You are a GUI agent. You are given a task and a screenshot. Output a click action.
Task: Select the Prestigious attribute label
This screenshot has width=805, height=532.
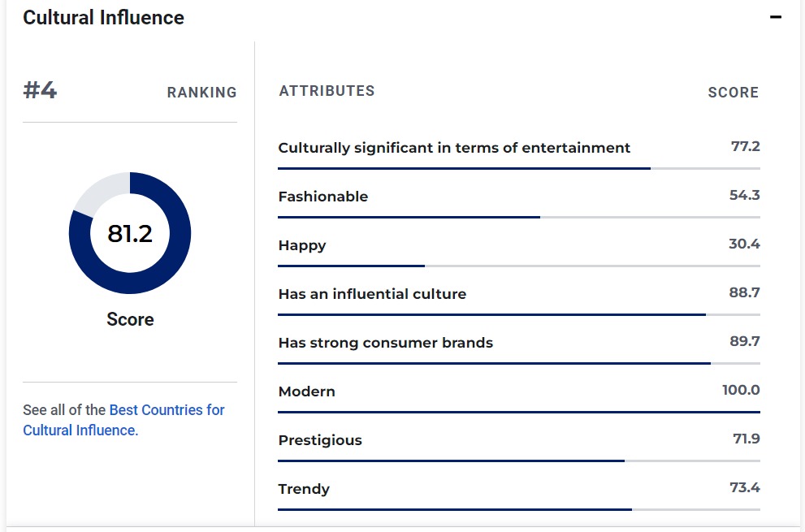coord(320,440)
